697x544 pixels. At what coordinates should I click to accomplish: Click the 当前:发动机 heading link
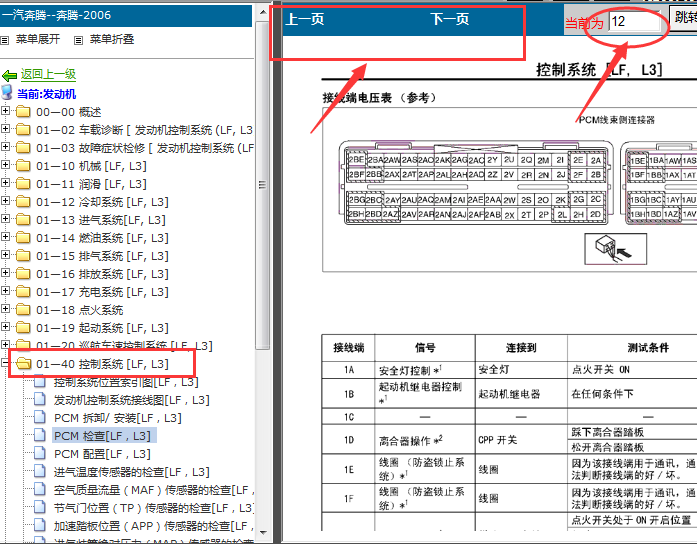46,94
